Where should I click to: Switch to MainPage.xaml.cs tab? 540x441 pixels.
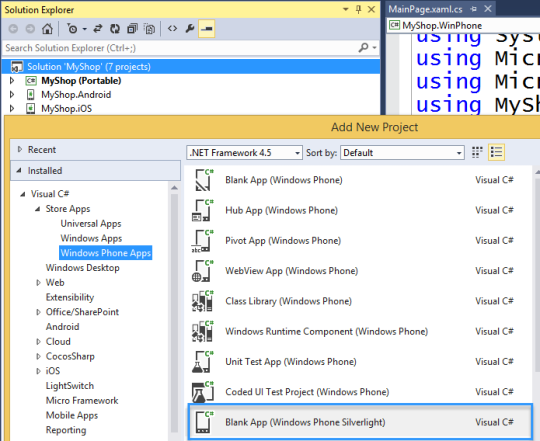click(x=425, y=9)
